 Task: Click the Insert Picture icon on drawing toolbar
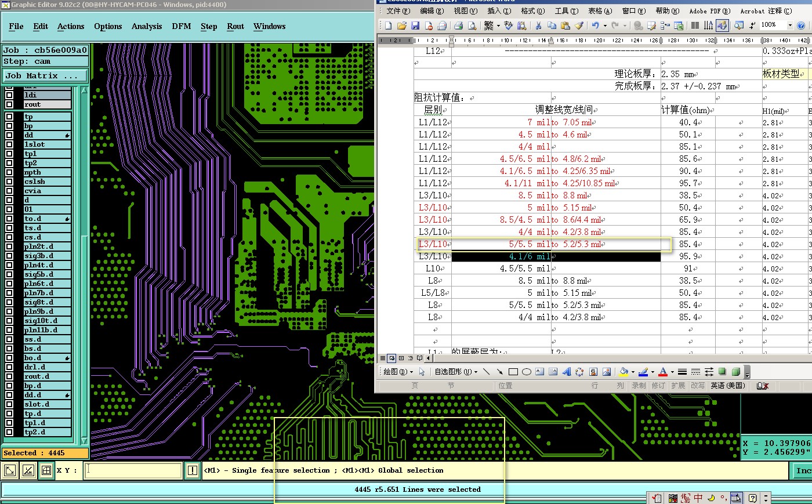click(607, 372)
